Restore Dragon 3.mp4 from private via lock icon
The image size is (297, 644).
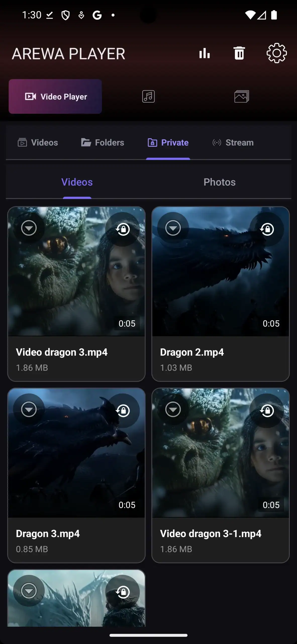pos(123,411)
